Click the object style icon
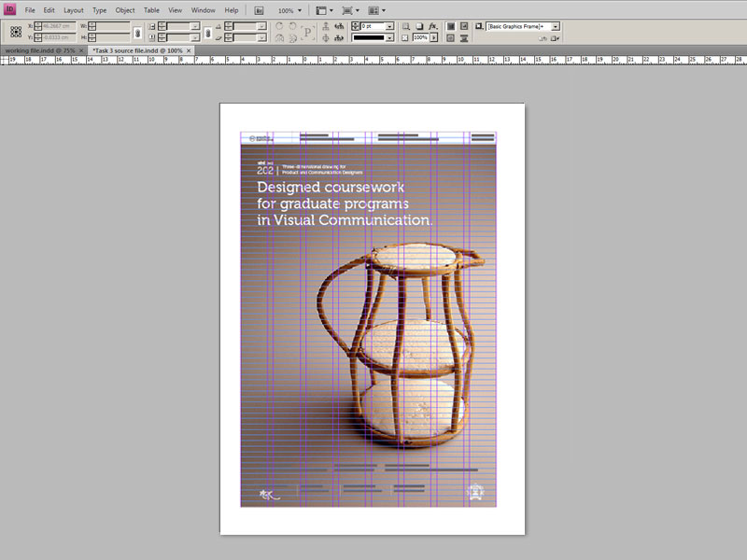747x560 pixels. click(479, 26)
